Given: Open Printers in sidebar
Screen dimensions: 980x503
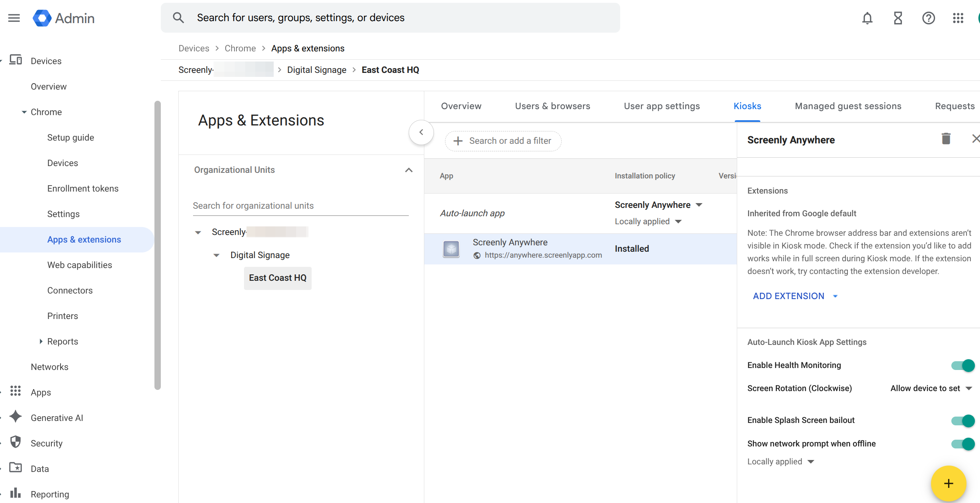Looking at the screenshot, I should tap(62, 316).
